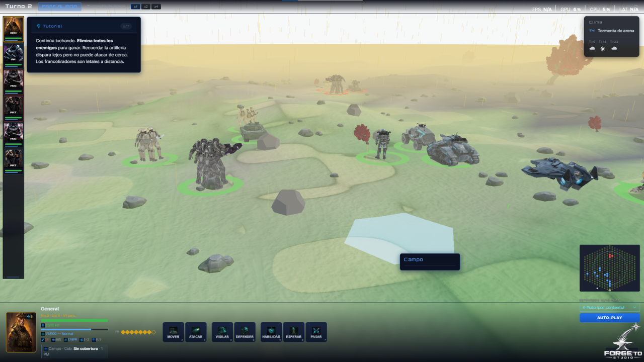Use the HABILIDAD ability button
This screenshot has width=644, height=362.
pyautogui.click(x=271, y=332)
